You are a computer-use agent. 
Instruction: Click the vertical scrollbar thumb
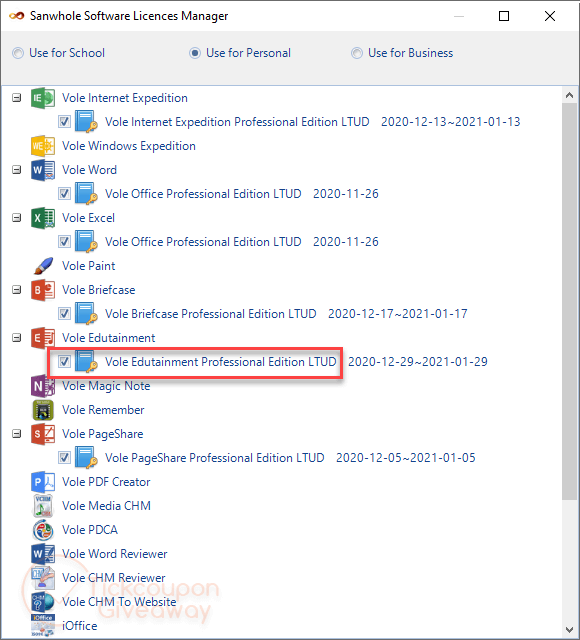(x=569, y=302)
